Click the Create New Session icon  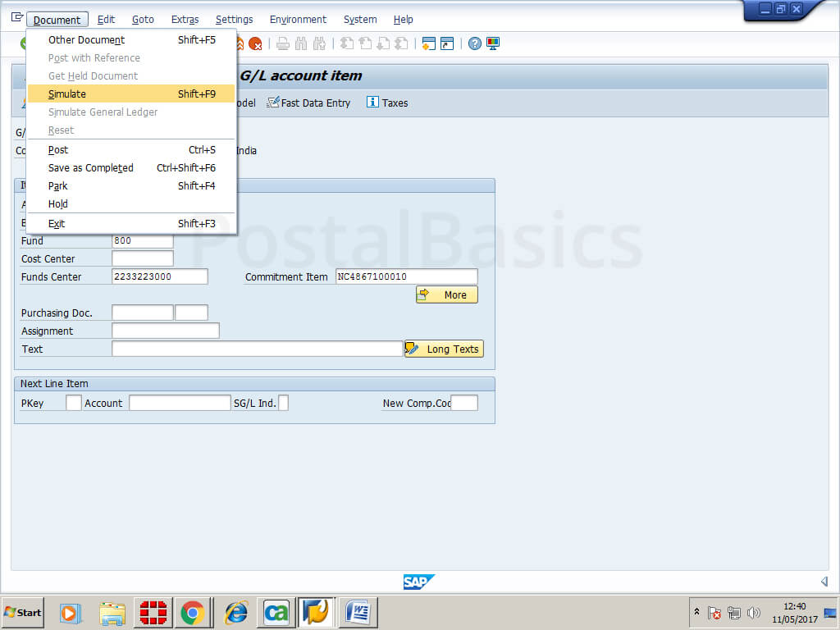pos(428,43)
